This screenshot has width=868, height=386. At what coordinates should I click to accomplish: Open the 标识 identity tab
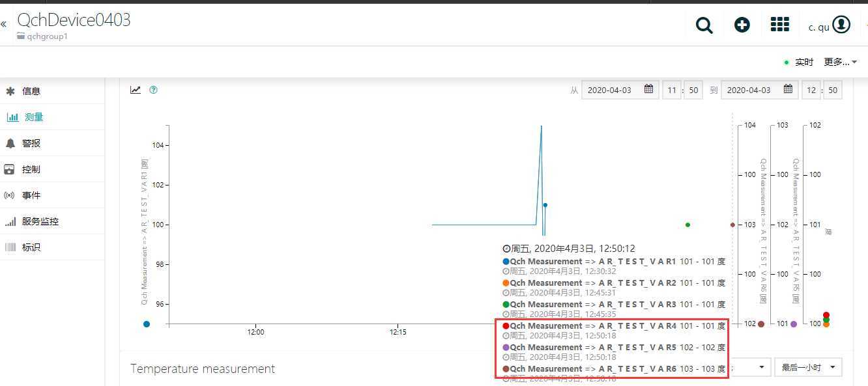(52, 247)
